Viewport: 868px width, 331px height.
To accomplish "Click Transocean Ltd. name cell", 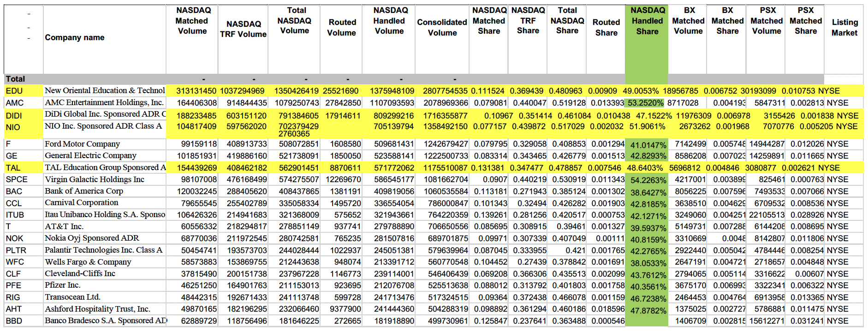I will point(73,297).
